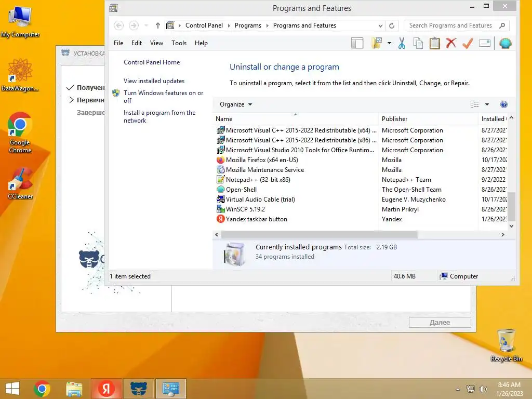Click the navigation pane toggle icon

coord(357,43)
